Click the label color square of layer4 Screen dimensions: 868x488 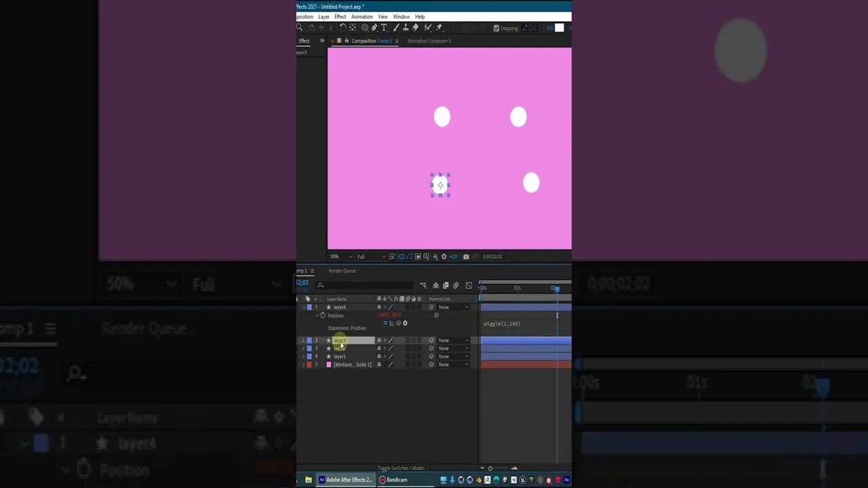(x=309, y=307)
